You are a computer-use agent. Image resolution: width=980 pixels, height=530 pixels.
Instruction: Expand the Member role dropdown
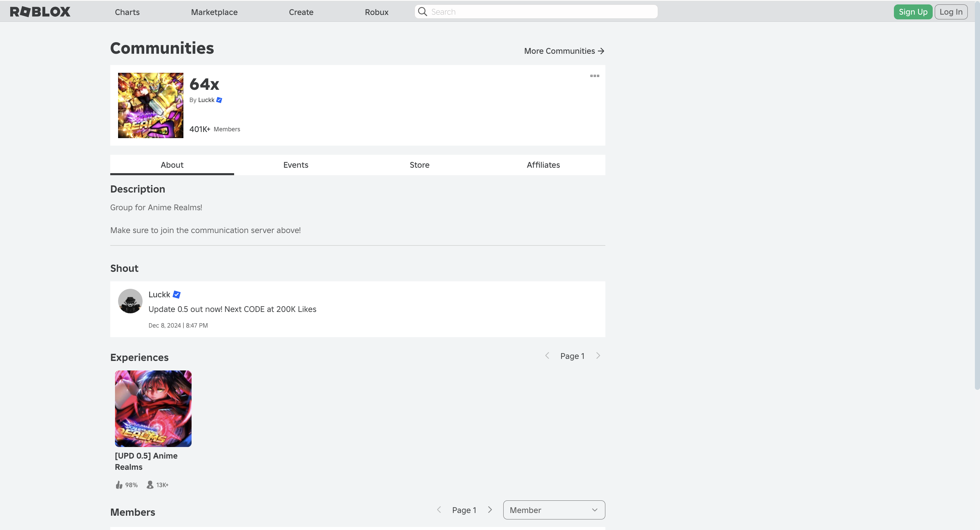pos(554,510)
